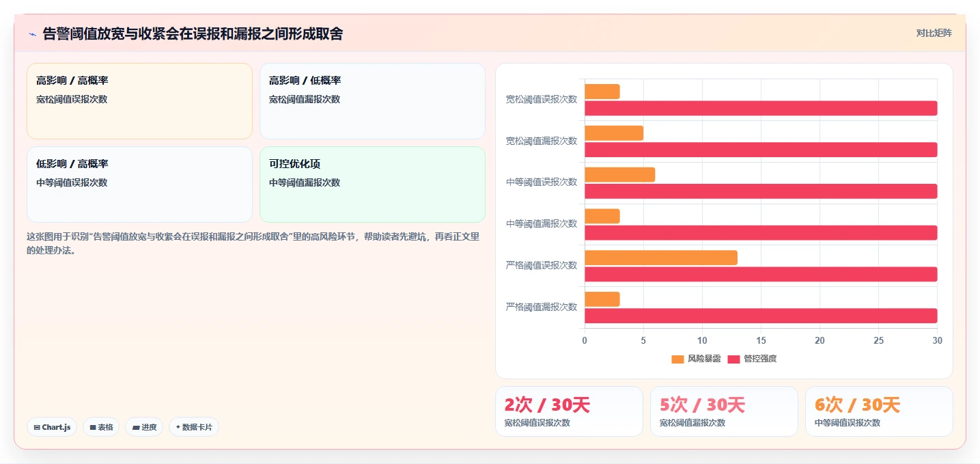980x464 pixels.
Task: Click the red 管控强度 bar for 中等阈值漏报次数
Action: tap(761, 233)
